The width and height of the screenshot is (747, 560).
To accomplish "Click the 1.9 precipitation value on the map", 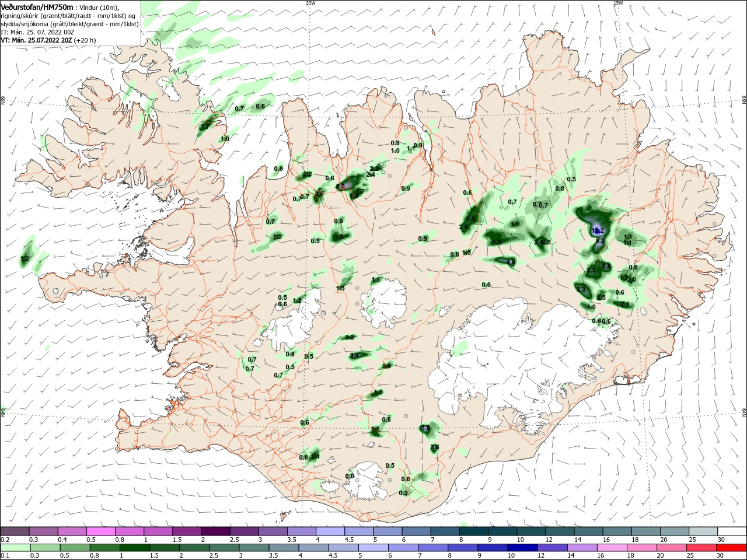I will (x=471, y=219).
